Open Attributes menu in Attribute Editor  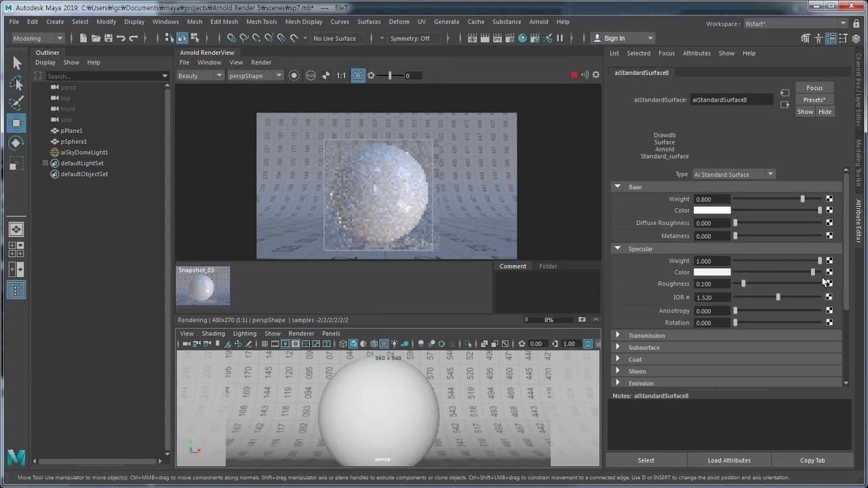coord(696,53)
